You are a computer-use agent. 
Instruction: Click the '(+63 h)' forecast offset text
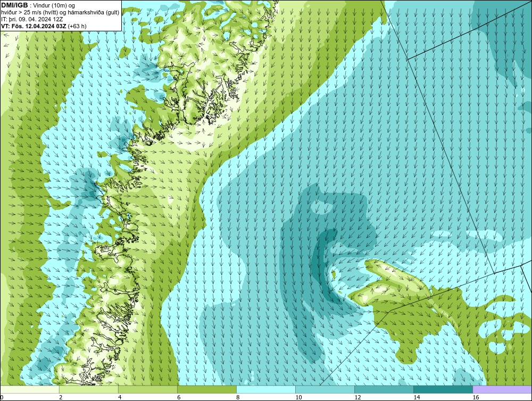(77, 26)
